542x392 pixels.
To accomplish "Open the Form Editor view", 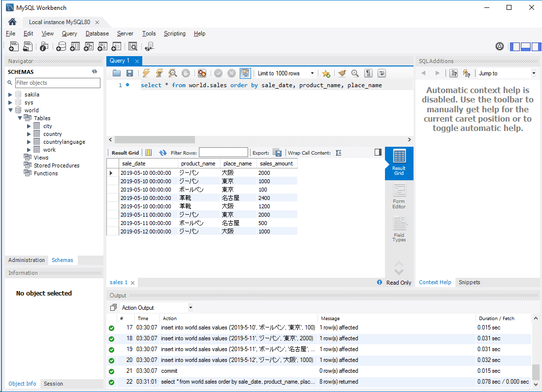I will (399, 196).
